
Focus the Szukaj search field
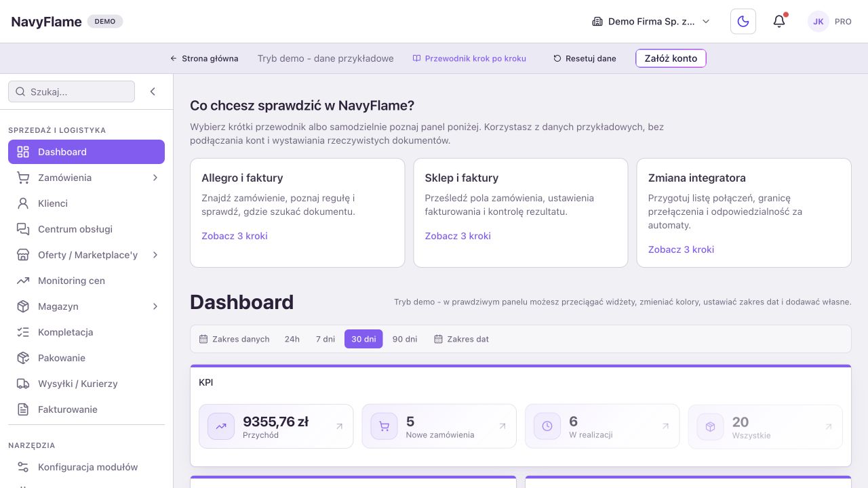(71, 91)
